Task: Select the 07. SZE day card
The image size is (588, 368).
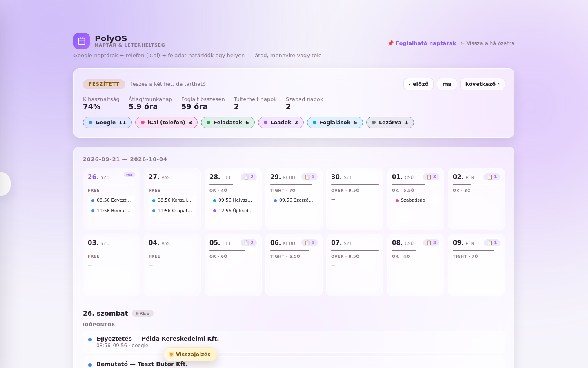Action: (x=355, y=265)
